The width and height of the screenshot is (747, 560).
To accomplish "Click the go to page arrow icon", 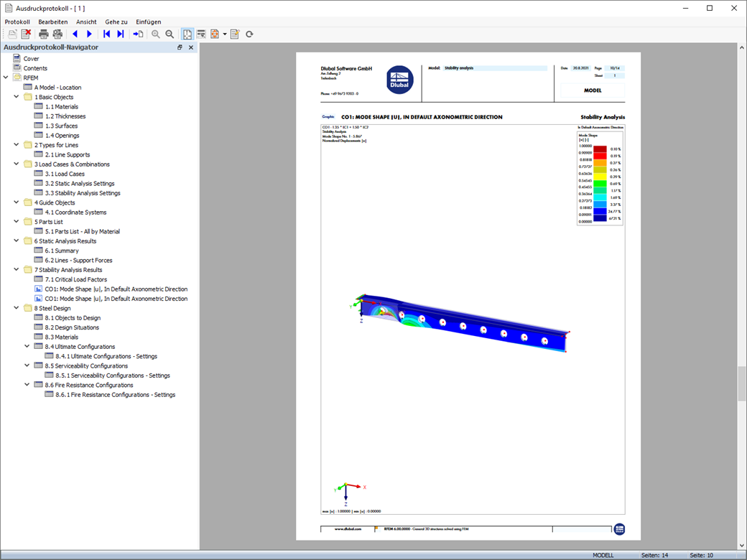I will click(x=138, y=34).
